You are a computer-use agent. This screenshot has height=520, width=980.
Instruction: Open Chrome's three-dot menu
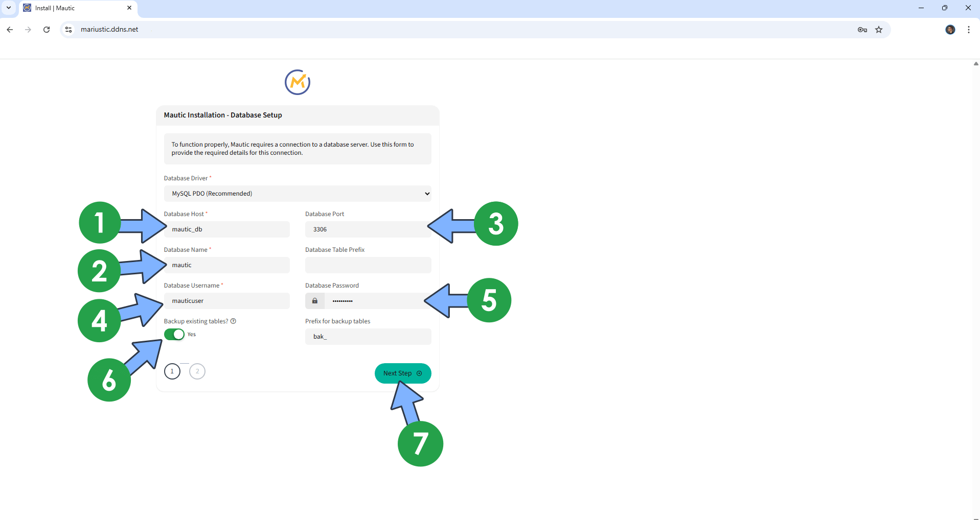pyautogui.click(x=969, y=30)
